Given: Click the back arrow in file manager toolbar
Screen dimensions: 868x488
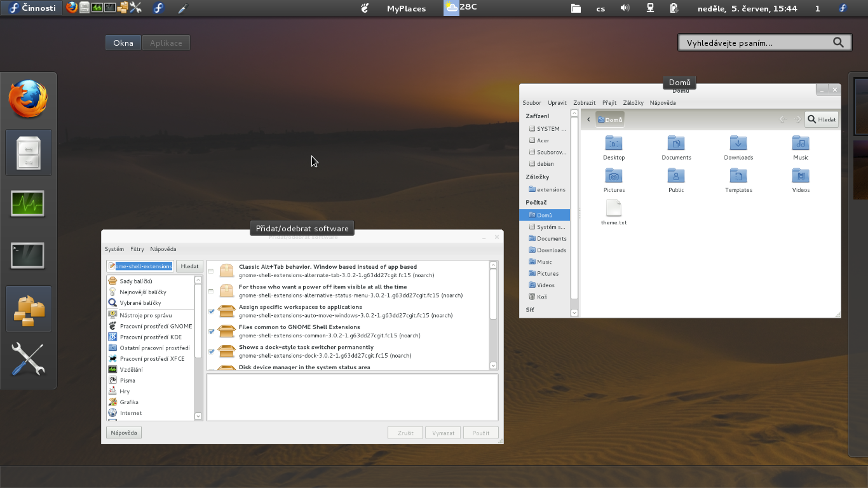Looking at the screenshot, I should point(588,119).
